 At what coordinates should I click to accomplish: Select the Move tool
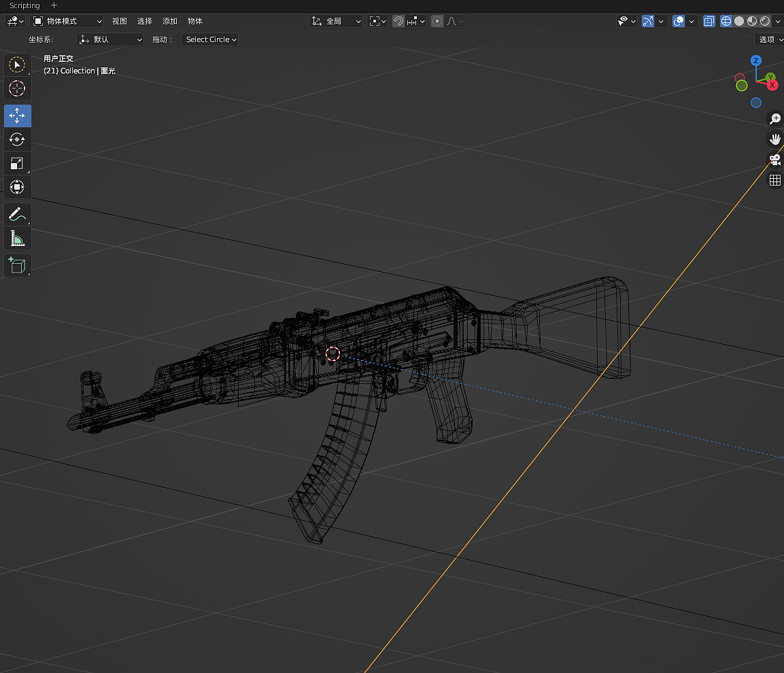click(x=17, y=116)
